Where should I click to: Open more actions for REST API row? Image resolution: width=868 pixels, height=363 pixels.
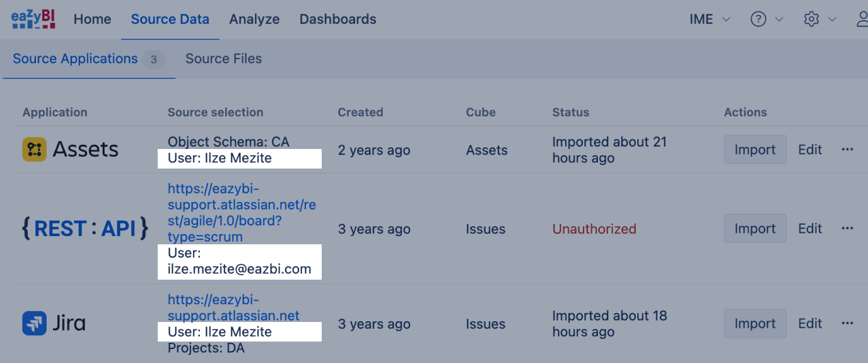click(847, 229)
